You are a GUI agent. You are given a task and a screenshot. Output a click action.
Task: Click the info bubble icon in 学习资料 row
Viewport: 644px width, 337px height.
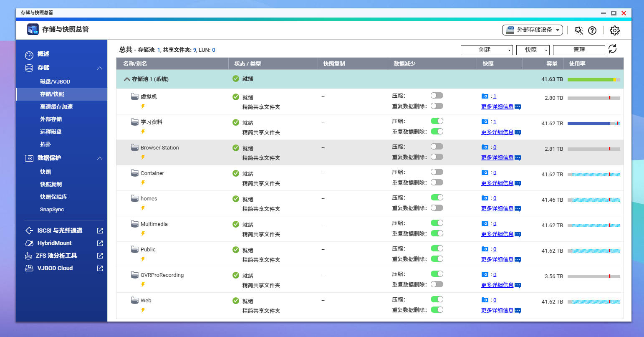pyautogui.click(x=518, y=132)
